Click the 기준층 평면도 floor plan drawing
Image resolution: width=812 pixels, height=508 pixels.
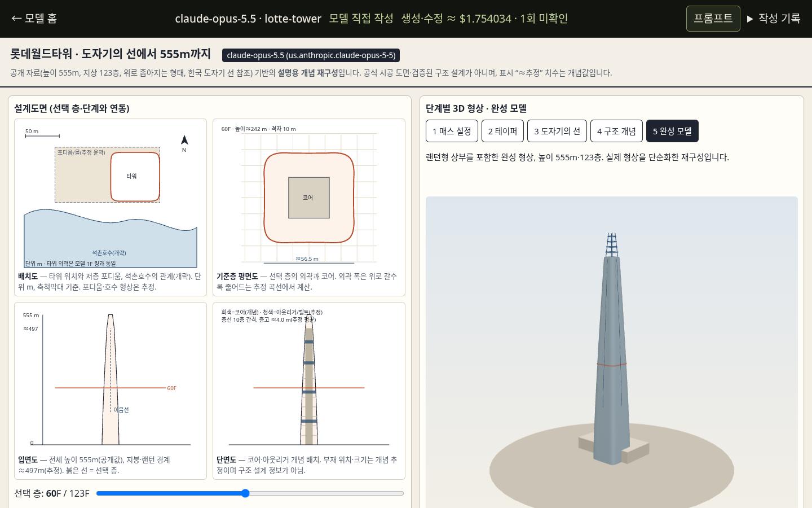[309, 195]
